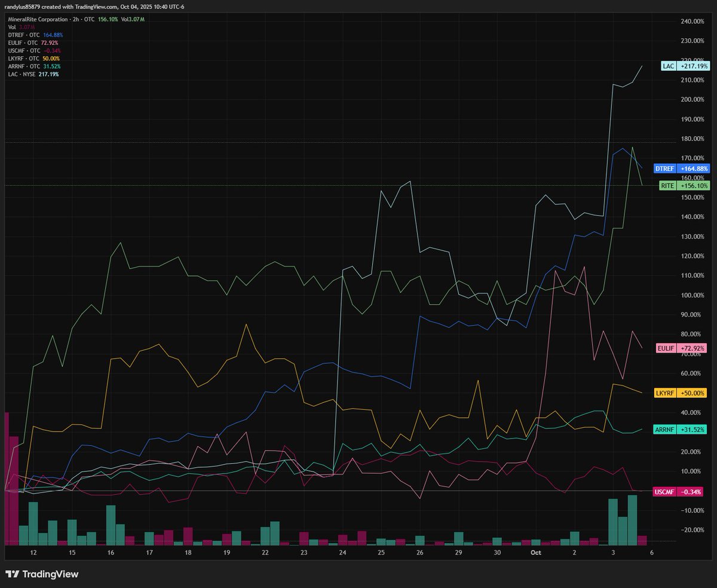Click the TradingView logo at the bottom left
This screenshot has height=588, width=717.
point(42,574)
